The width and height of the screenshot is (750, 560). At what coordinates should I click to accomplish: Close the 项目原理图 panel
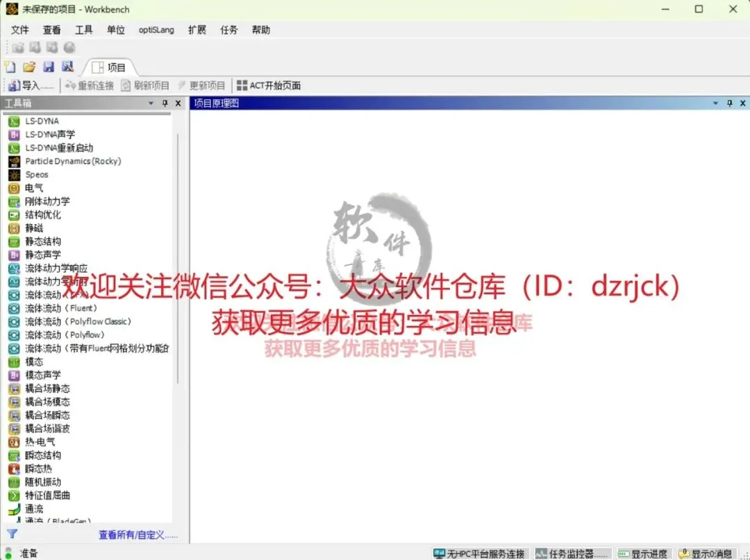[x=742, y=103]
